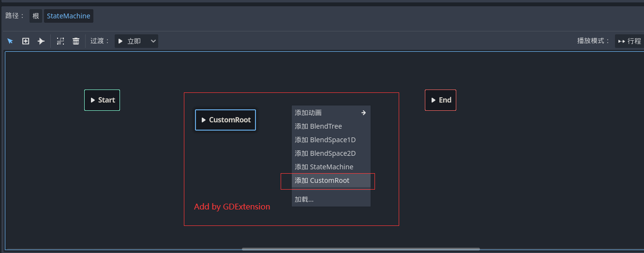Play the End node triangle icon
This screenshot has width=644, height=253.
click(x=434, y=100)
